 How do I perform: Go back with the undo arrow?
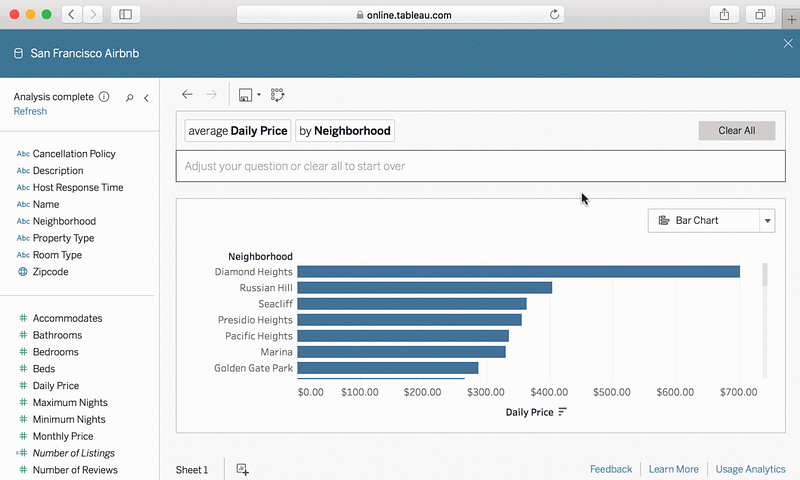(x=187, y=95)
